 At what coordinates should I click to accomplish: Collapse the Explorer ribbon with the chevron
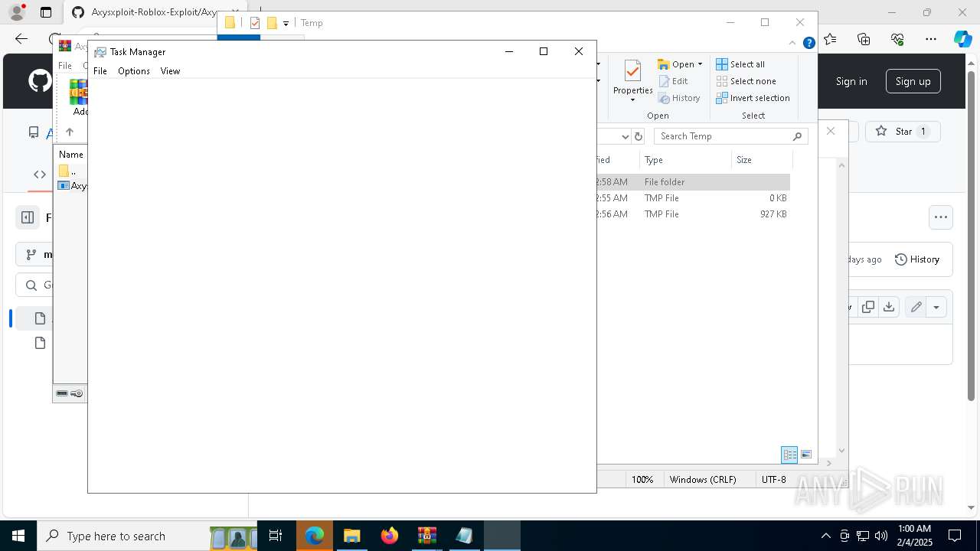tap(792, 44)
